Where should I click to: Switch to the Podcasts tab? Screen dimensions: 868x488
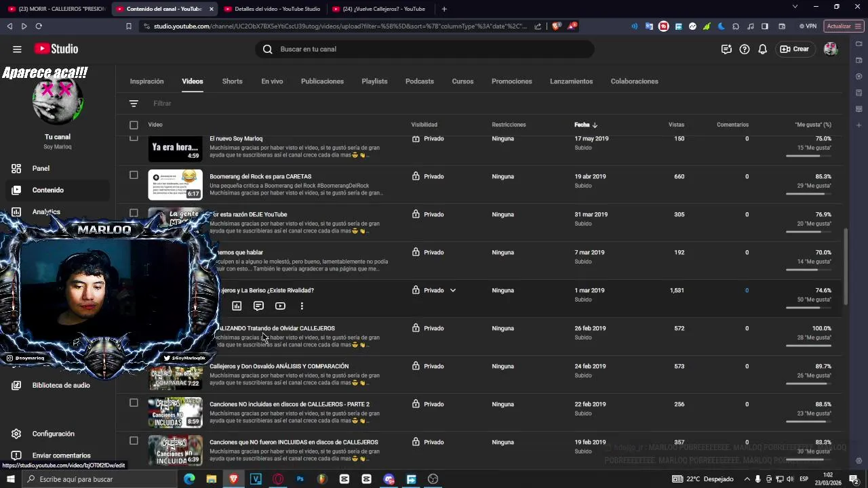point(420,81)
